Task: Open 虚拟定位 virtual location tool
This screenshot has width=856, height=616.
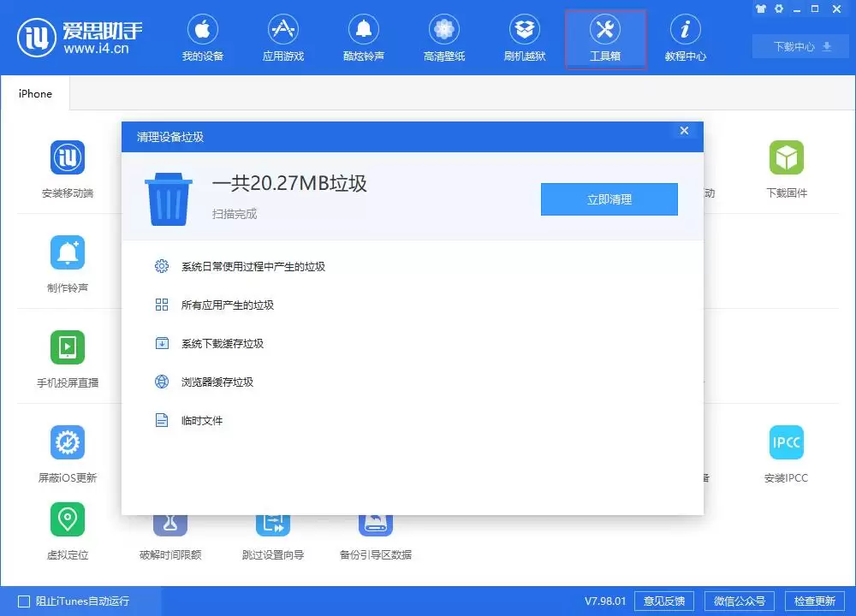Action: [68, 531]
